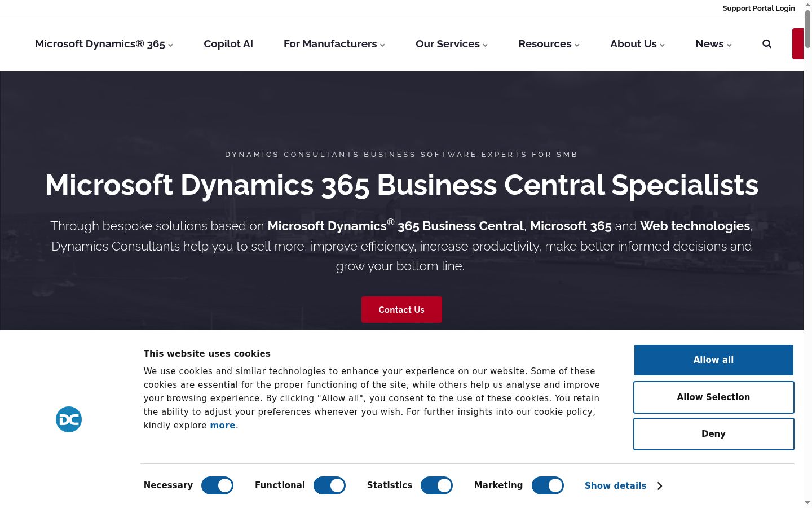Go to the Copilot AI page
Viewport: 812px width, 508px height.
click(228, 44)
